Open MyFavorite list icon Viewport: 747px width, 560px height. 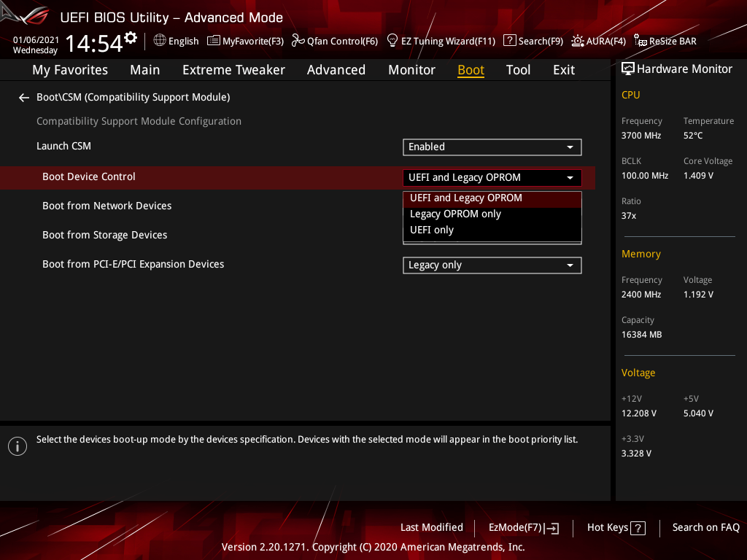pos(214,41)
